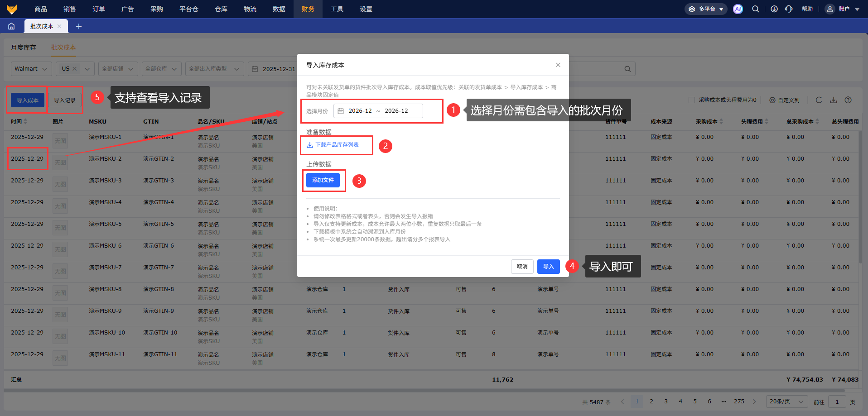Image resolution: width=868 pixels, height=416 pixels.
Task: Refresh the batch cost table
Action: click(819, 100)
